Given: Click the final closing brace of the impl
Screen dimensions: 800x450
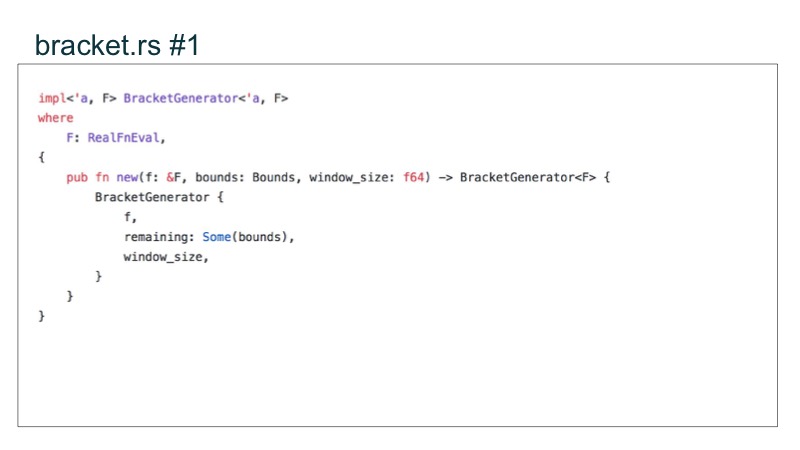Looking at the screenshot, I should click(41, 316).
